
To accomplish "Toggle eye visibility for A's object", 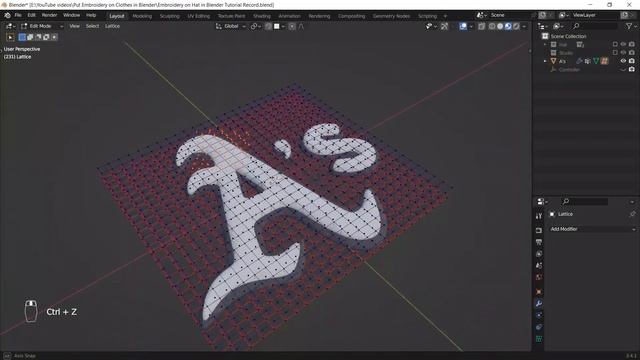I will tap(623, 61).
